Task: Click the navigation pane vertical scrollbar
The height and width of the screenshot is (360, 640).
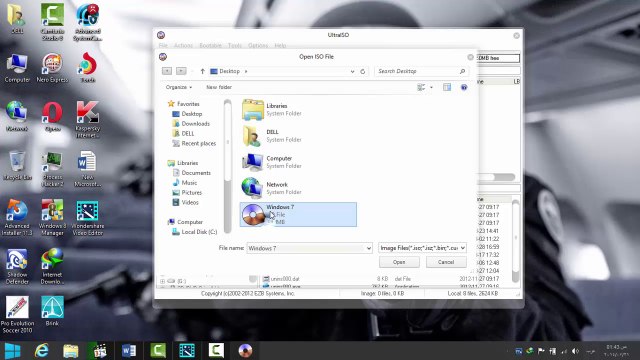Action: [228, 166]
